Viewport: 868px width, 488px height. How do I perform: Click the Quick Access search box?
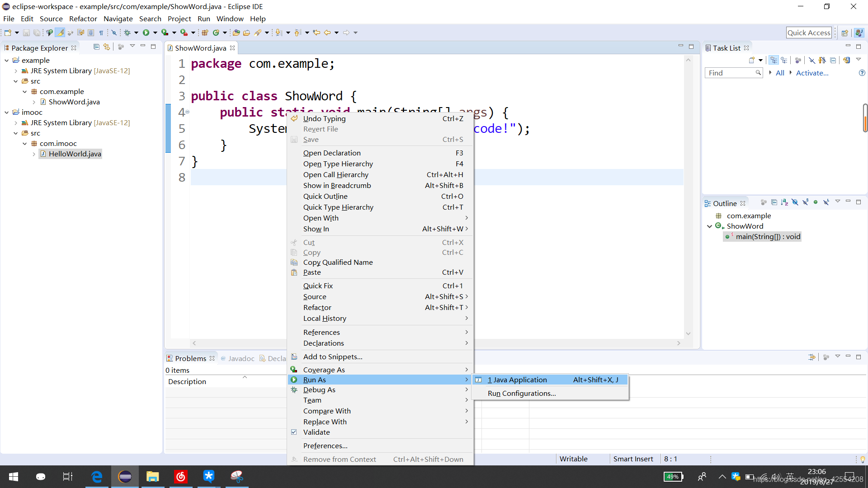809,33
